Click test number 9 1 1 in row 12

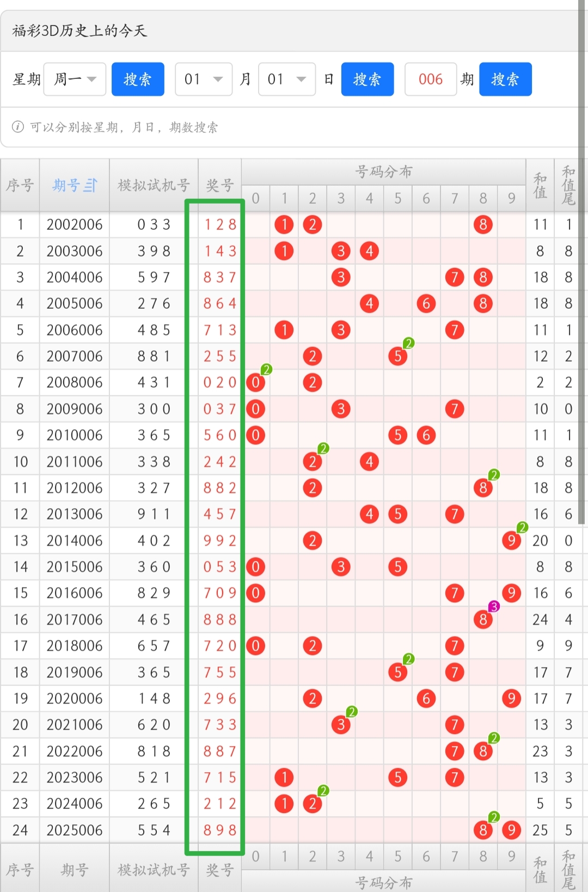point(154,514)
